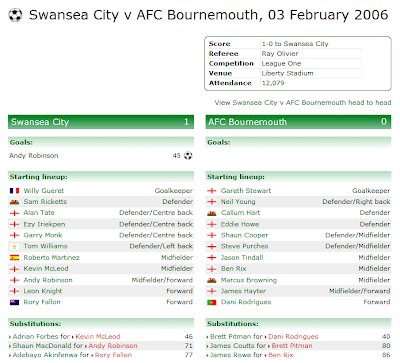The width and height of the screenshot is (400, 363).
Task: Click the Cyprus flag beside Tom Williams
Action: (14, 247)
